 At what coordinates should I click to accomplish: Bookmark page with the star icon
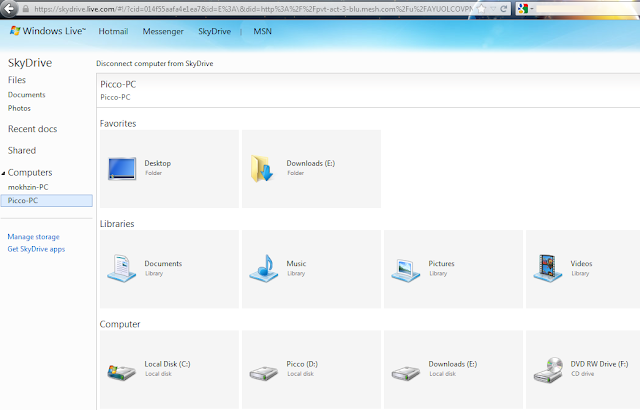pyautogui.click(x=482, y=9)
